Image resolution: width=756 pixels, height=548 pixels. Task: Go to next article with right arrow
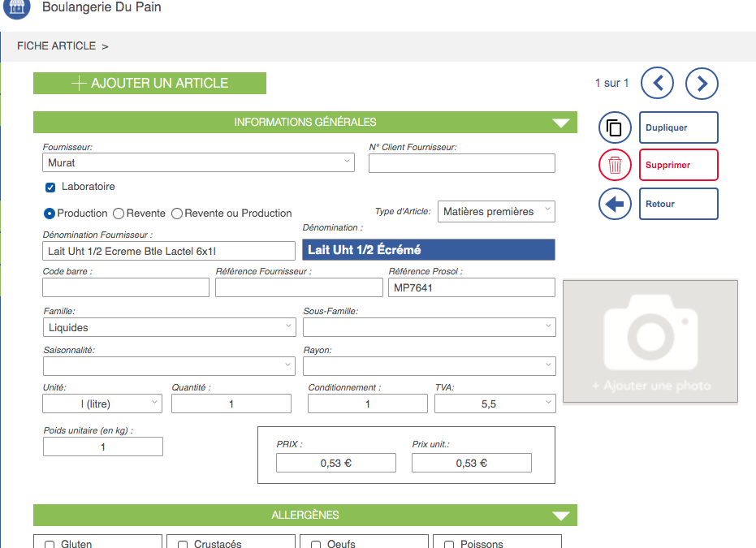(x=702, y=83)
